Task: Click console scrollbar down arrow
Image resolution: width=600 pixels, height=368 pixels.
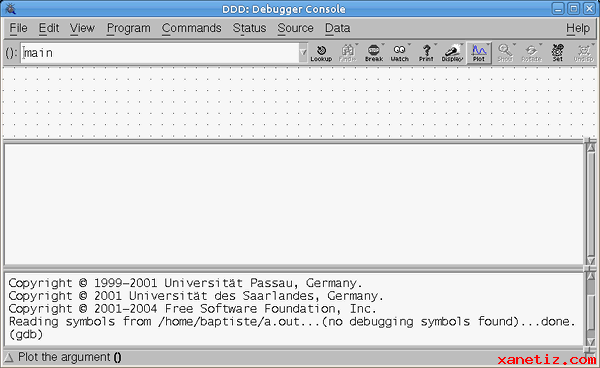Action: point(591,342)
